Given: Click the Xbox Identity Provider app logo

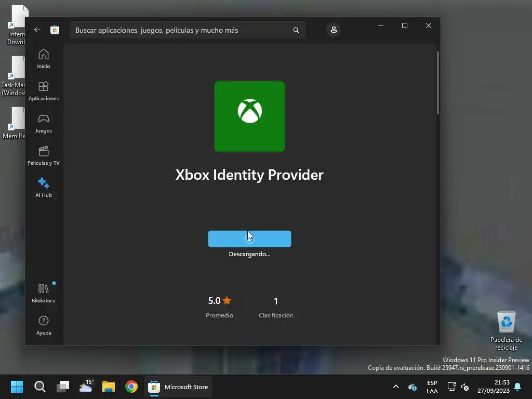Looking at the screenshot, I should coord(250,116).
